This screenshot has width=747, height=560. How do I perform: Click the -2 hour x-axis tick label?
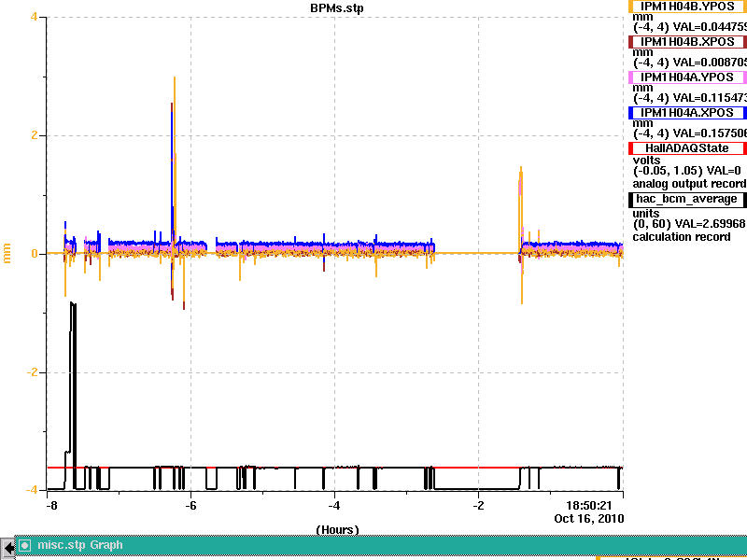(478, 505)
